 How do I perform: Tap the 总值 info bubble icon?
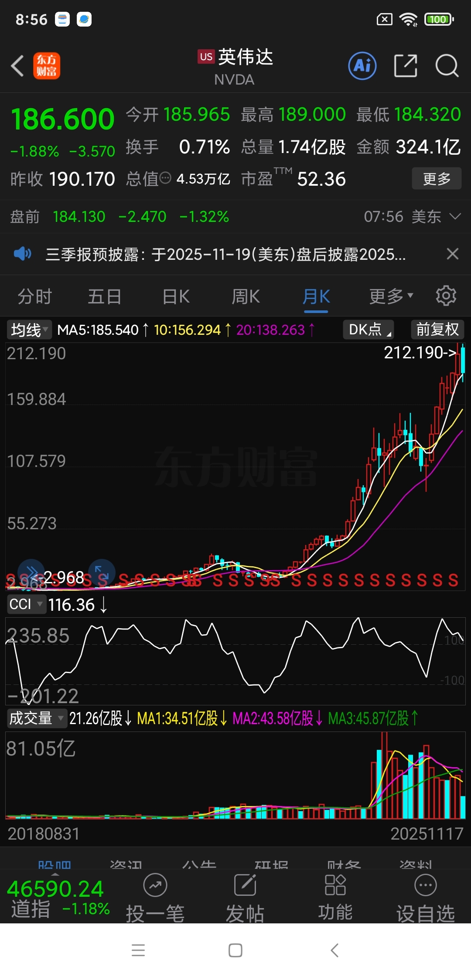click(x=165, y=178)
